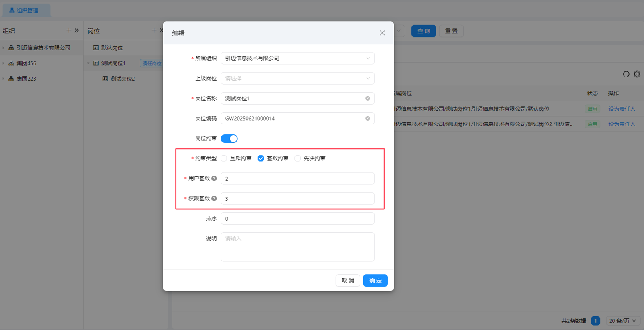644x330 pixels.
Task: Click the icon beside 默认岗位
Action: (96, 48)
